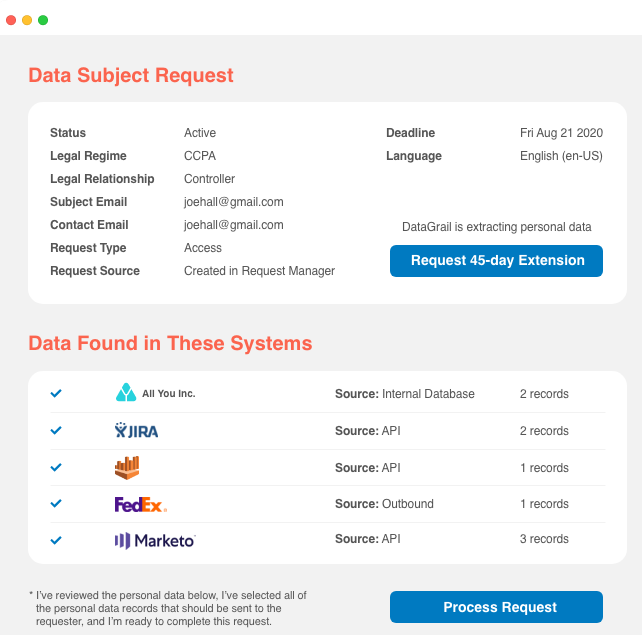Click the yellow minimize window button
The image size is (642, 635).
[x=27, y=20]
